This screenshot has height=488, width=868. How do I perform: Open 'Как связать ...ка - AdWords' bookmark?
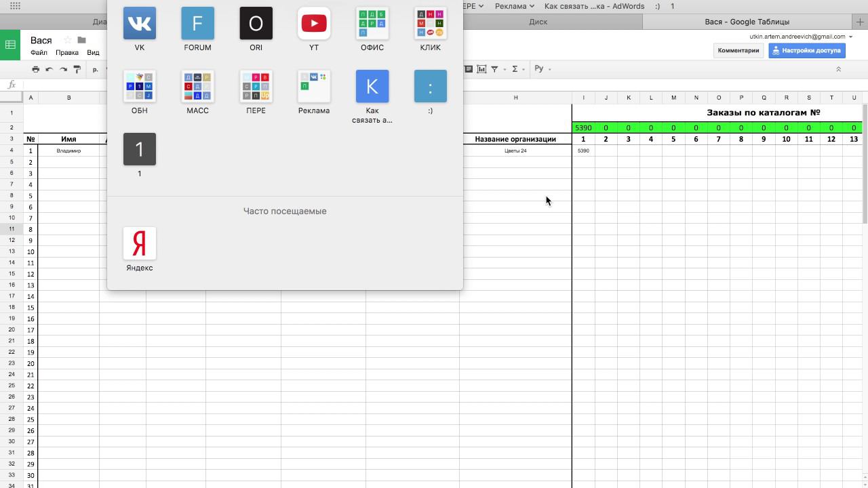click(x=594, y=6)
